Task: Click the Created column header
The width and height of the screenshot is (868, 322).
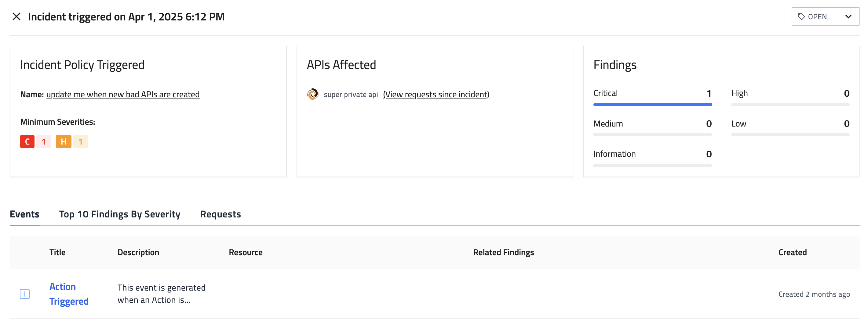Action: (792, 252)
